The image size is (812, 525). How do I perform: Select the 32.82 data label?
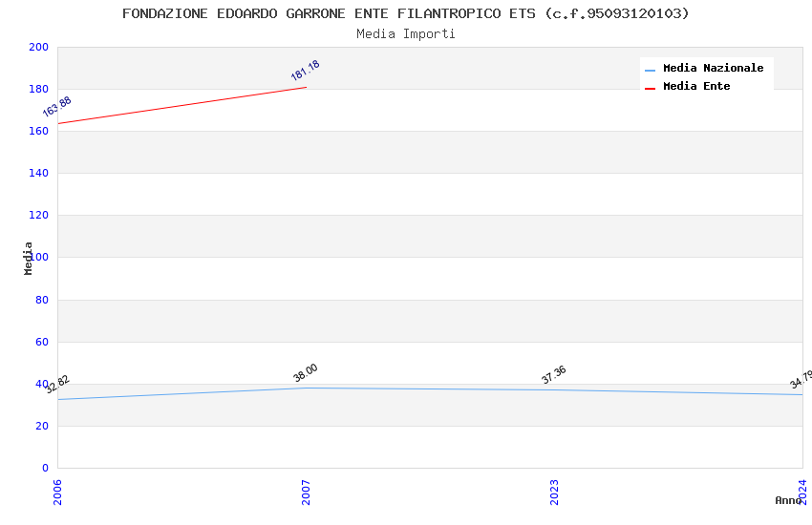pos(57,385)
